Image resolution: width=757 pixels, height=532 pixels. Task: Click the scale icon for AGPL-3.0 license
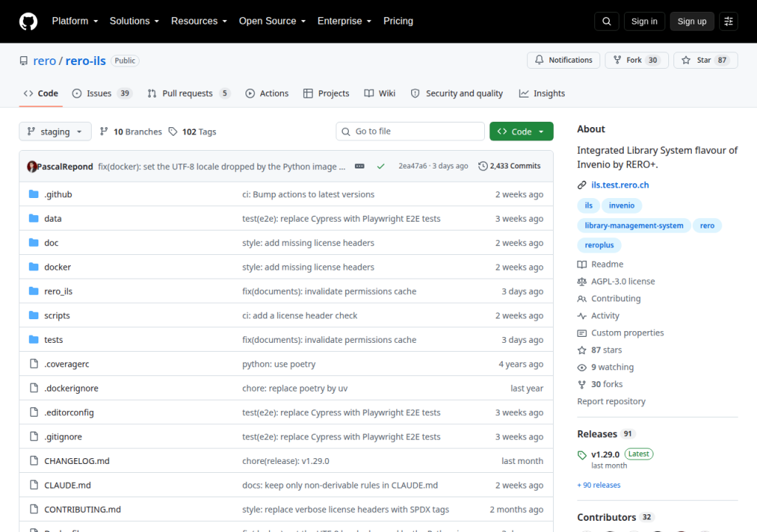(582, 282)
